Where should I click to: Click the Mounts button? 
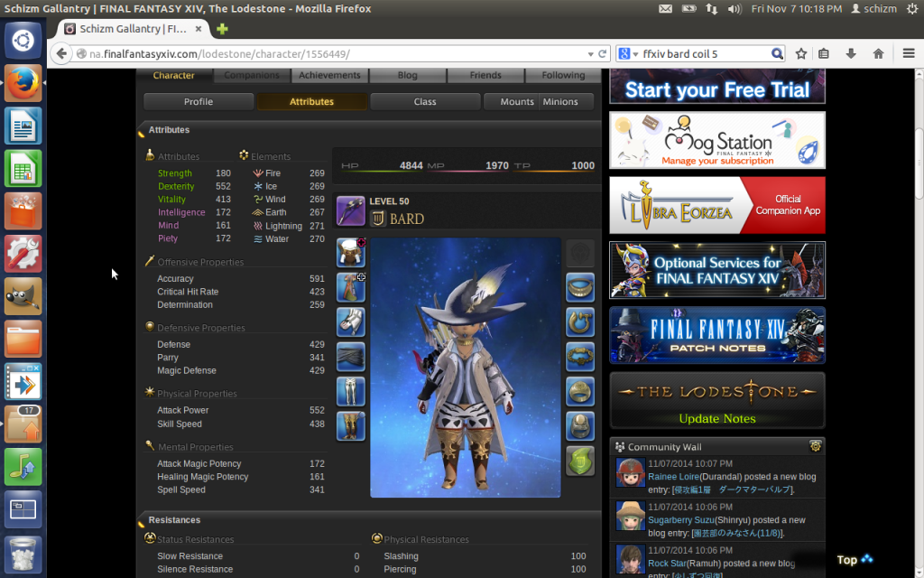[512, 101]
